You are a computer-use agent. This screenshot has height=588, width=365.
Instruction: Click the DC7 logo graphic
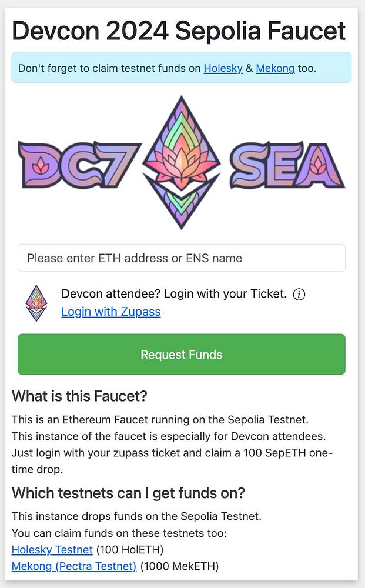[79, 165]
